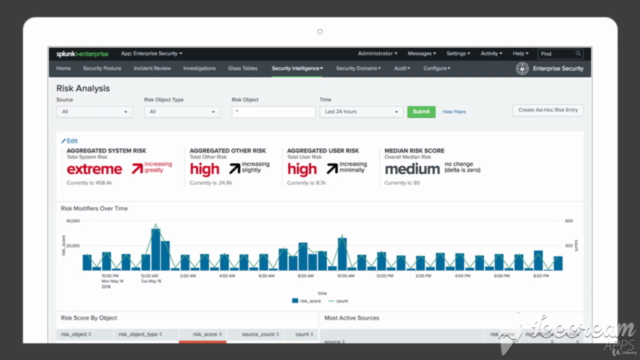Screen dimensions: 640x360
Task: Go to the Home tab
Action: [63, 69]
